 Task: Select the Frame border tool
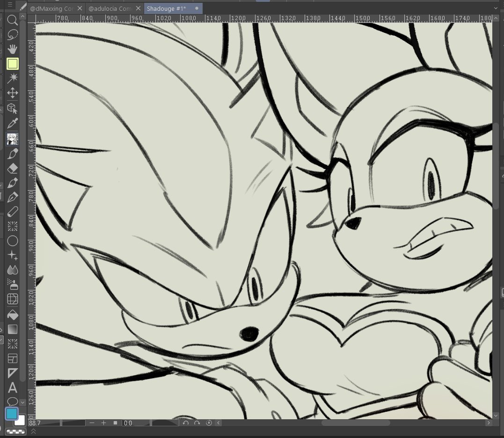pos(12,358)
